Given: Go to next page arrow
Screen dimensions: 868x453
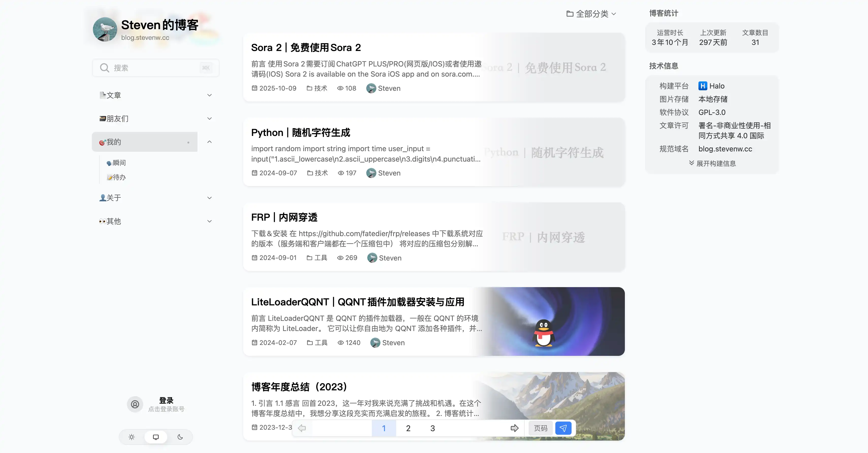Looking at the screenshot, I should tap(514, 428).
